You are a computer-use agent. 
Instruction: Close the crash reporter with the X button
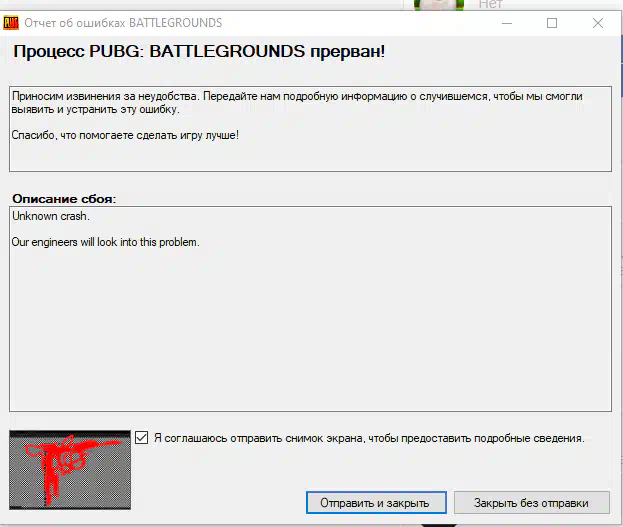598,22
